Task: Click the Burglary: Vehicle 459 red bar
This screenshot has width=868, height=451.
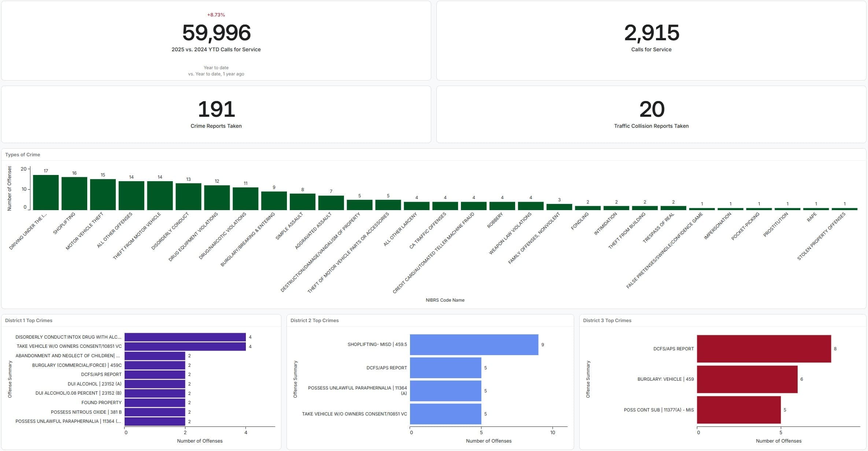Action: point(747,379)
